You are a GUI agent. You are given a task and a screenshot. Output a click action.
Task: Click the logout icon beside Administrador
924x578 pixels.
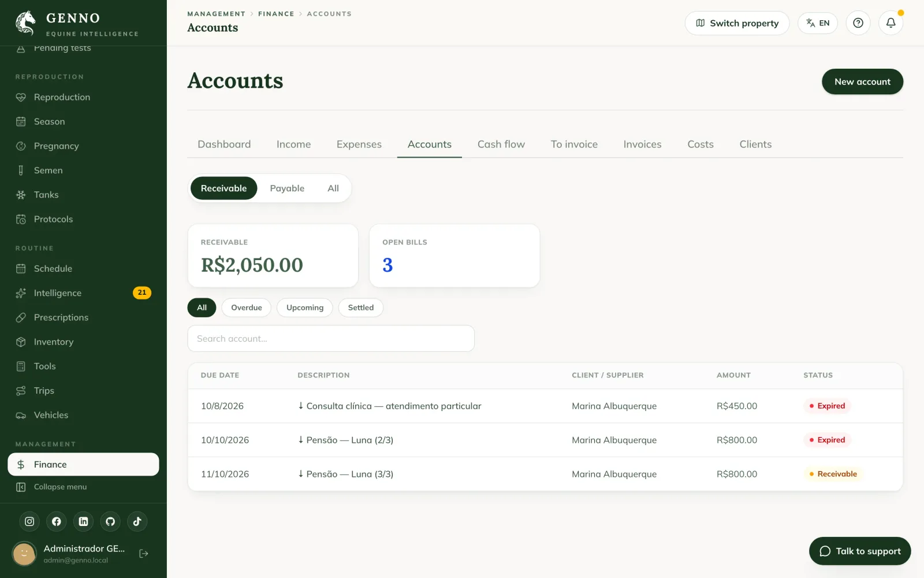(x=144, y=554)
